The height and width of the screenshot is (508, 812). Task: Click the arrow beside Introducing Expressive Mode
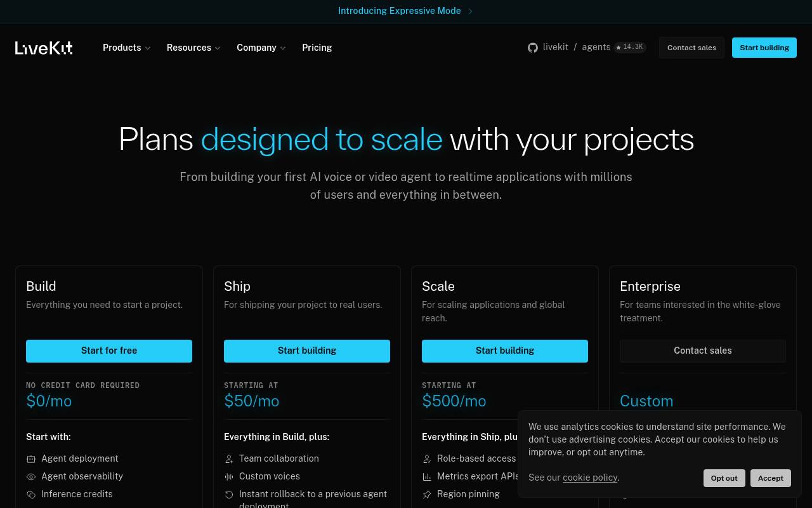470,11
